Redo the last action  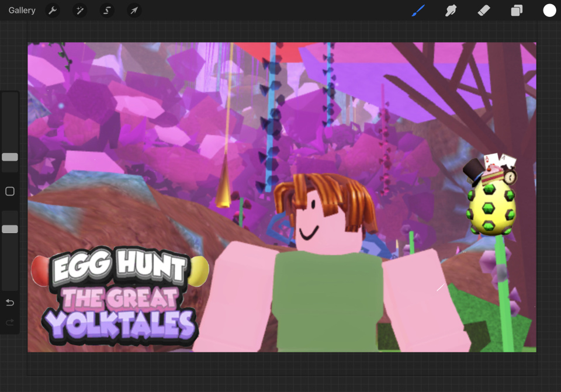pos(10,322)
